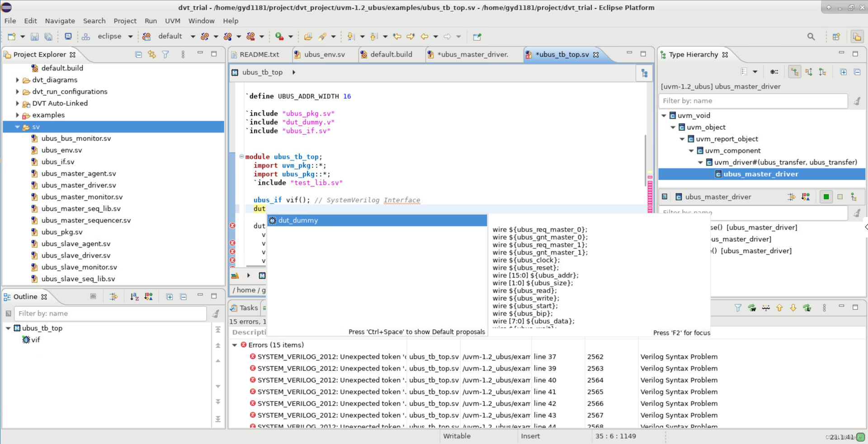Click the line 37 error row
This screenshot has width=868, height=444.
click(547, 357)
